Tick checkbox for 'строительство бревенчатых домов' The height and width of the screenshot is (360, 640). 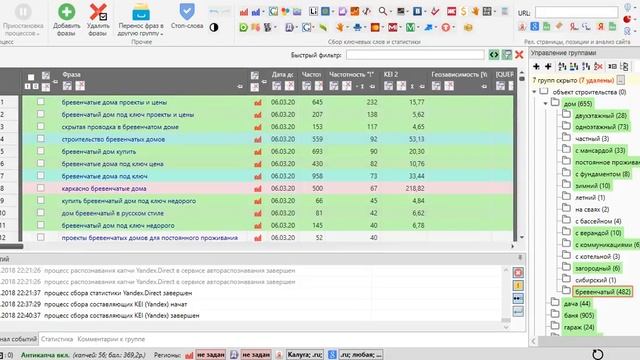point(40,139)
